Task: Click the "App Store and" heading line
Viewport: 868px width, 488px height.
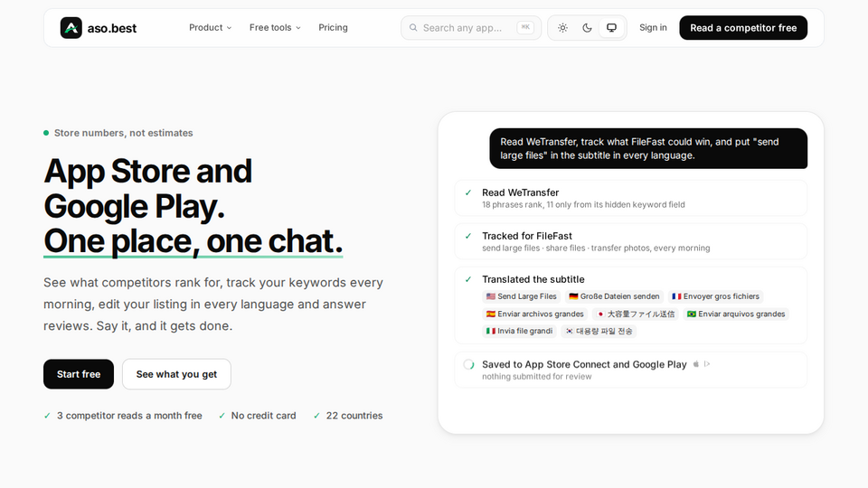Action: tap(147, 171)
